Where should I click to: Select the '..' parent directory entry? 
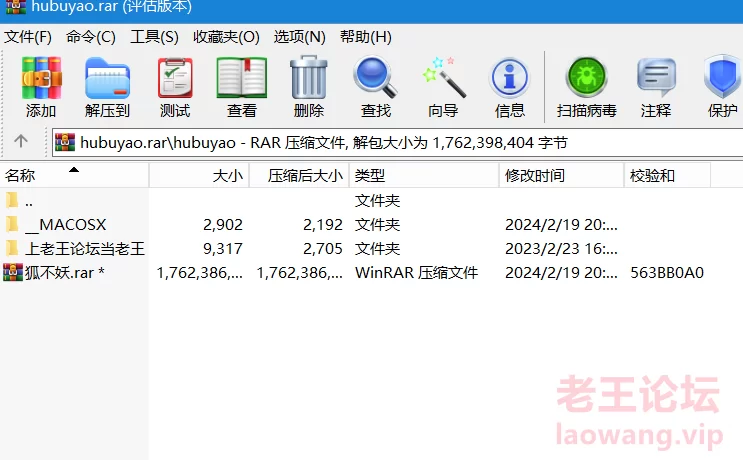(x=28, y=201)
